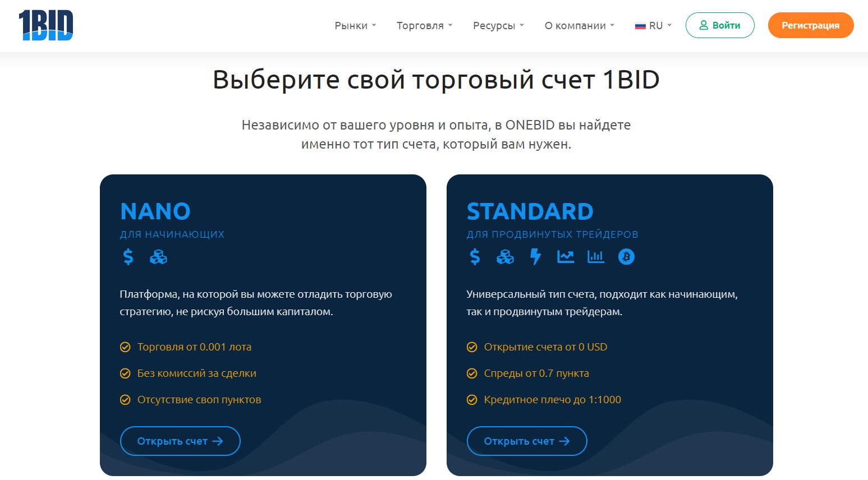Click the orange Регистрация button
The height and width of the screenshot is (480, 868).
click(811, 25)
